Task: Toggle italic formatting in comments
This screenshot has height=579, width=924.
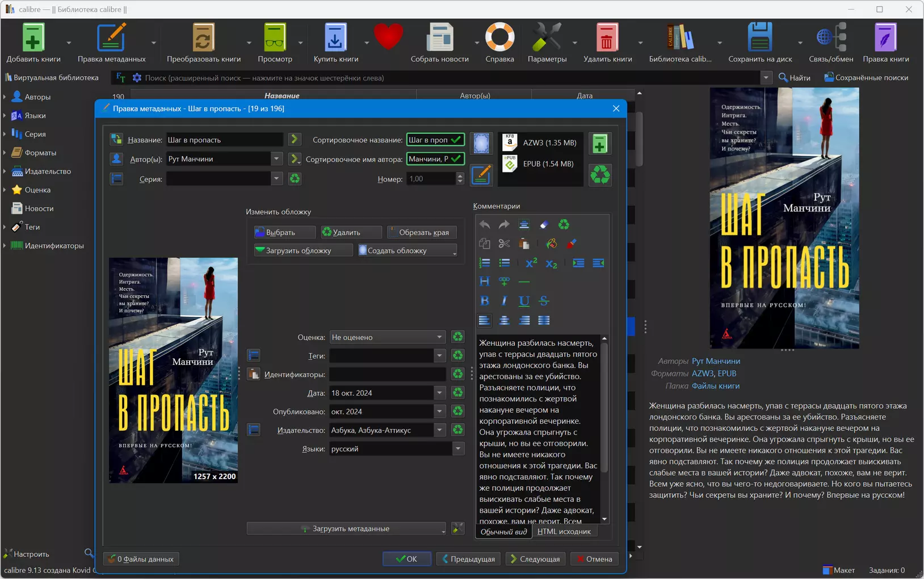Action: click(504, 301)
